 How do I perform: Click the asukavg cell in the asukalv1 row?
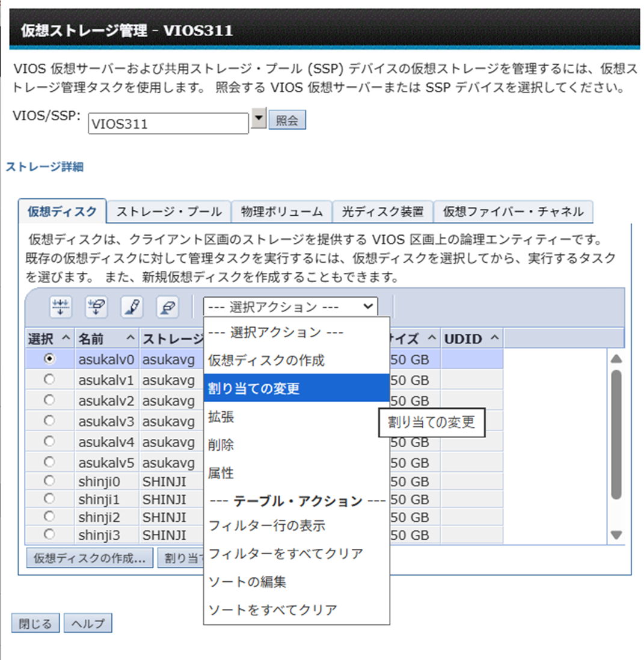171,380
